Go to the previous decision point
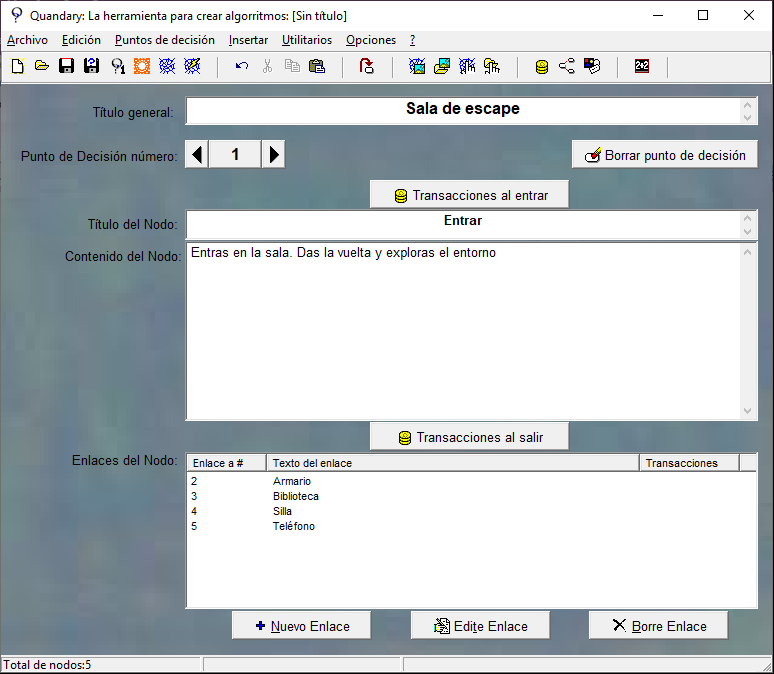774x674 pixels. tap(198, 155)
